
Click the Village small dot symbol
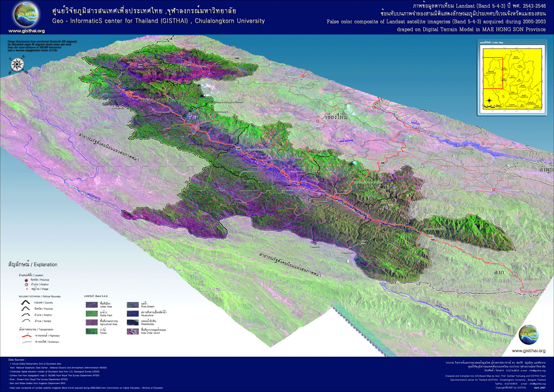[x=27, y=289]
